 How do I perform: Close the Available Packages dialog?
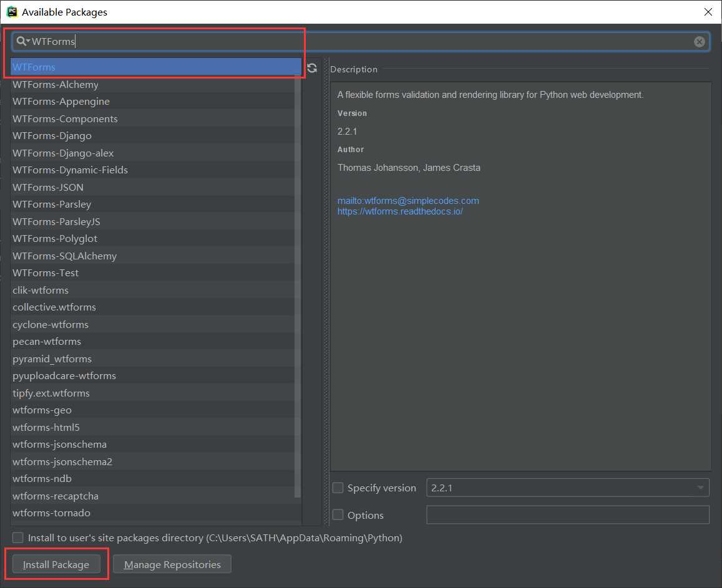pyautogui.click(x=708, y=12)
